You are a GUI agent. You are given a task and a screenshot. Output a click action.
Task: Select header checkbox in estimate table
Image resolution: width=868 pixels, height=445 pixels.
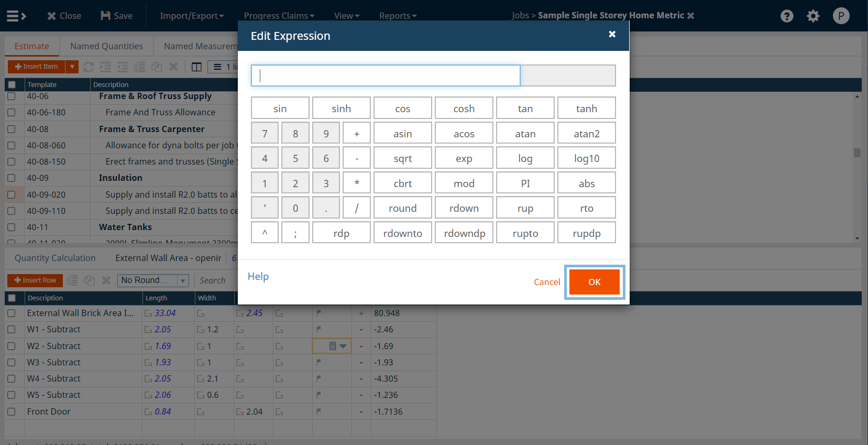(12, 84)
